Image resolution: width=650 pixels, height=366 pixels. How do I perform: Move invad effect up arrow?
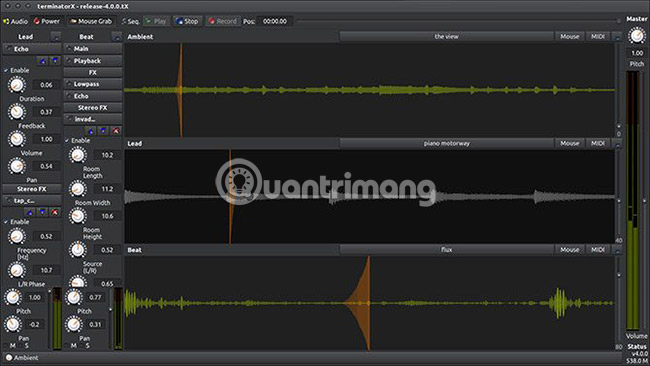tap(90, 131)
